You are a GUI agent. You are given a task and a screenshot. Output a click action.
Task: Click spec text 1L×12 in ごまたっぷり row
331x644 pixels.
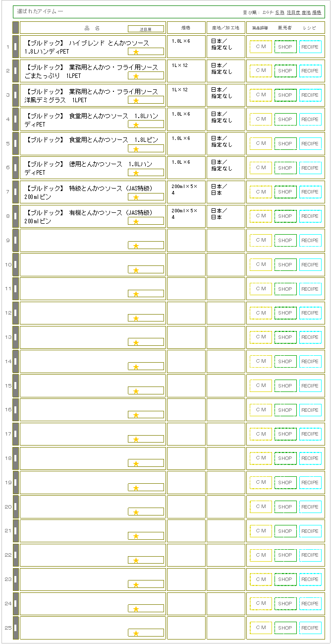point(179,65)
